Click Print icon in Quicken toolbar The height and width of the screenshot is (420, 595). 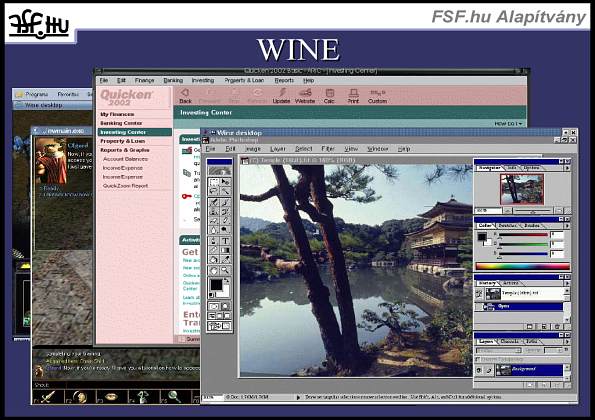click(x=353, y=96)
